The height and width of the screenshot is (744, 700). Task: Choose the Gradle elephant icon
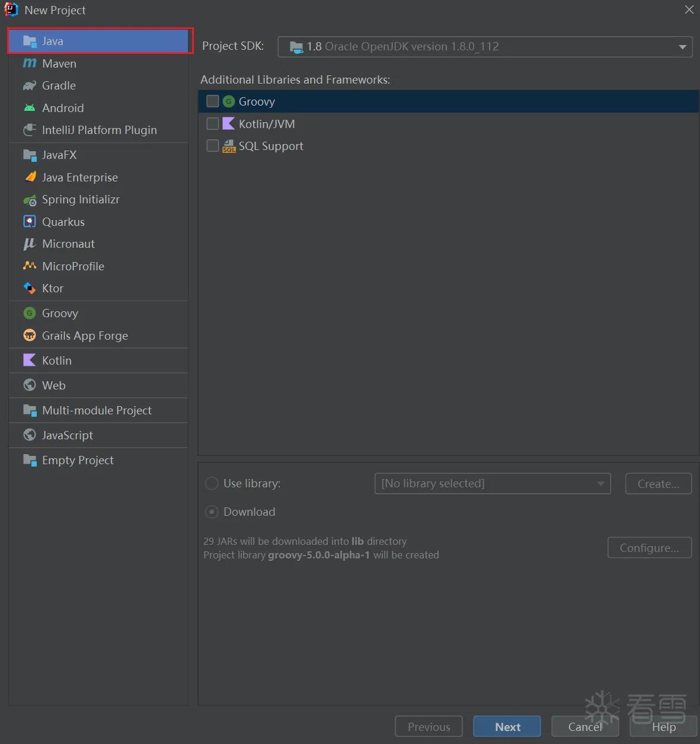point(30,85)
